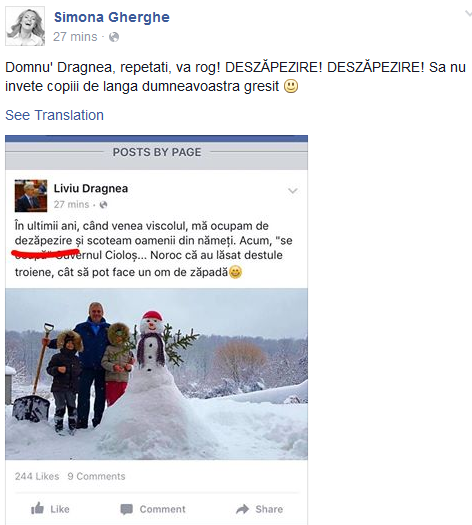
Task: Click the Liviu Dragnea name
Action: point(91,189)
